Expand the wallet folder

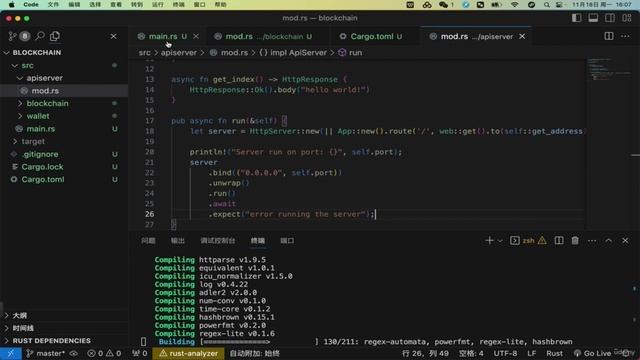pyautogui.click(x=64, y=116)
